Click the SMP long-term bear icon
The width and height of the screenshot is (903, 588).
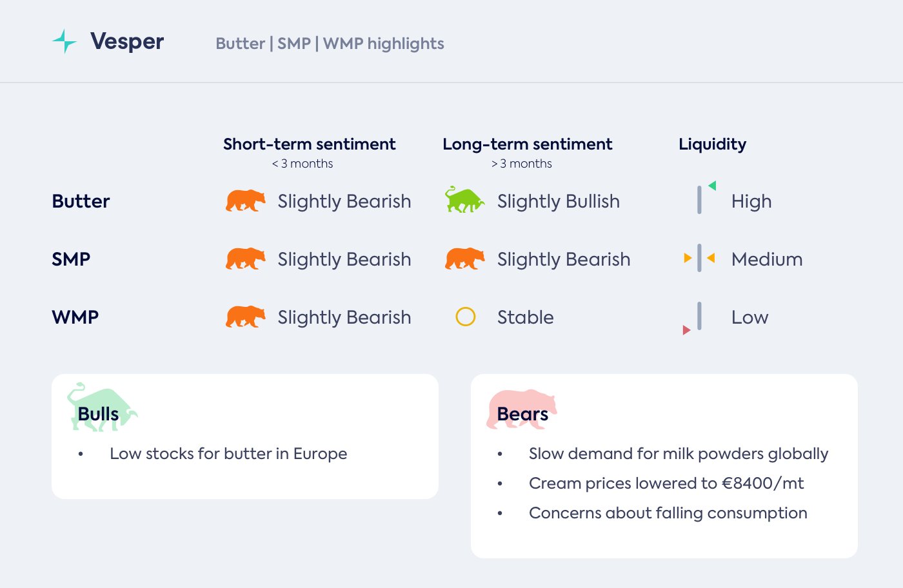click(464, 259)
